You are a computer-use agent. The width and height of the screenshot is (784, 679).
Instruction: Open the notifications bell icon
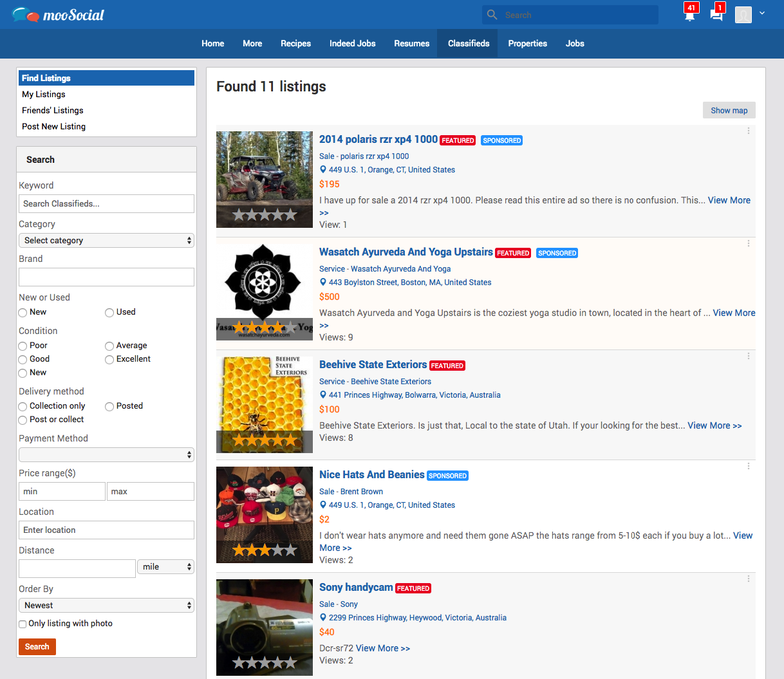point(689,15)
